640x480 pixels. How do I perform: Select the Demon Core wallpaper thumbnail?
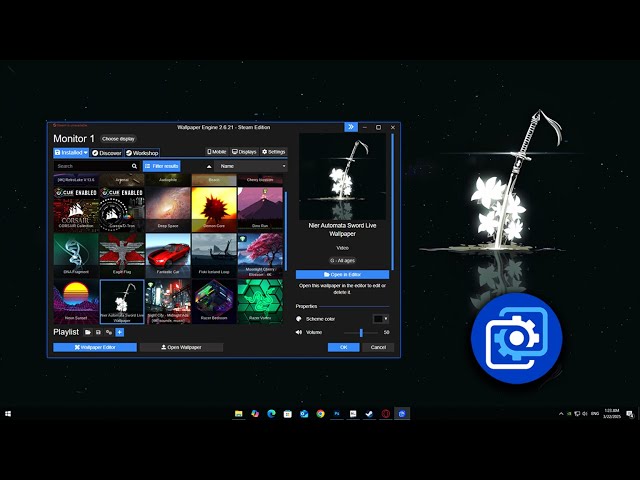point(214,210)
